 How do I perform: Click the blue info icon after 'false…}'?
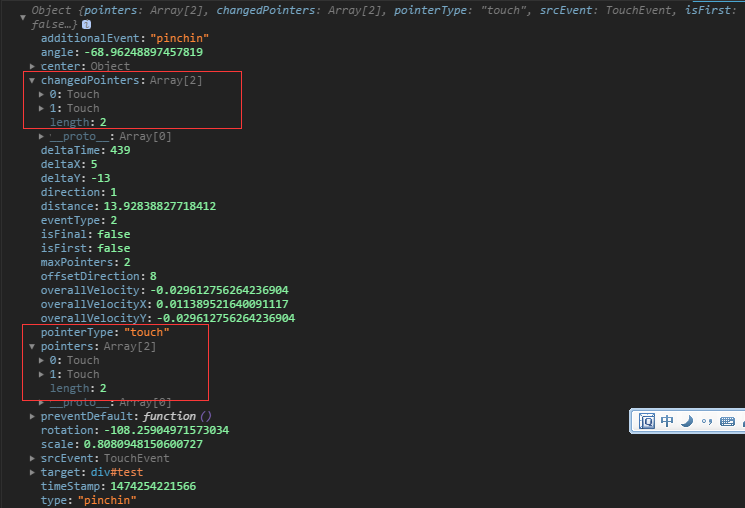tap(86, 23)
